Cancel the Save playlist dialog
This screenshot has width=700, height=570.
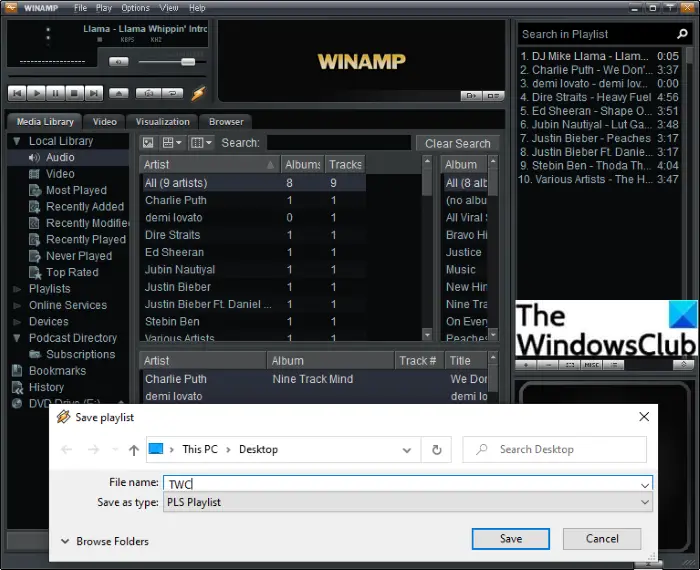tap(602, 539)
